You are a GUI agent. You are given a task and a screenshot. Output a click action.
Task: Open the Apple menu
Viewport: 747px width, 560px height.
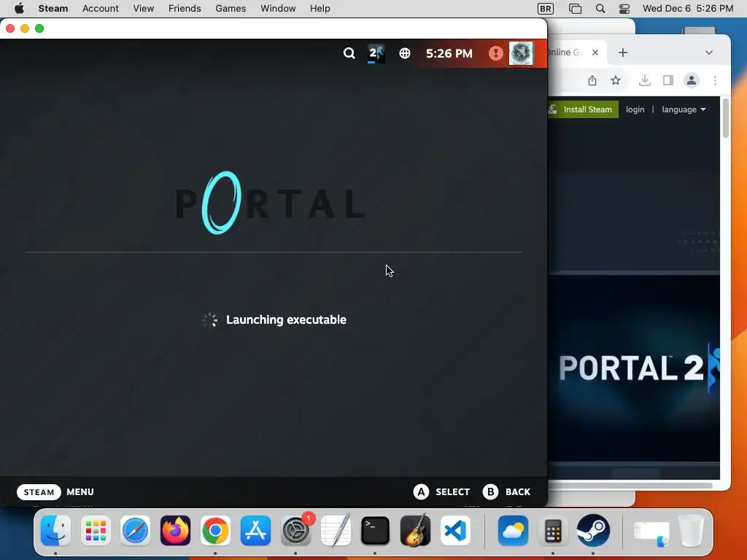click(x=19, y=9)
